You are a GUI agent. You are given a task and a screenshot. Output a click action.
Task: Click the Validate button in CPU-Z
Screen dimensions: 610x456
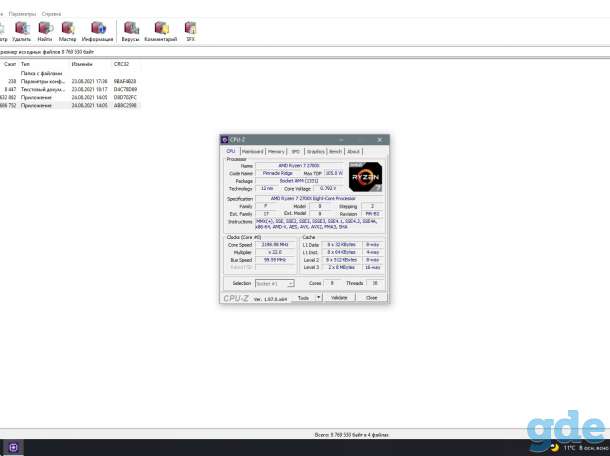(339, 298)
